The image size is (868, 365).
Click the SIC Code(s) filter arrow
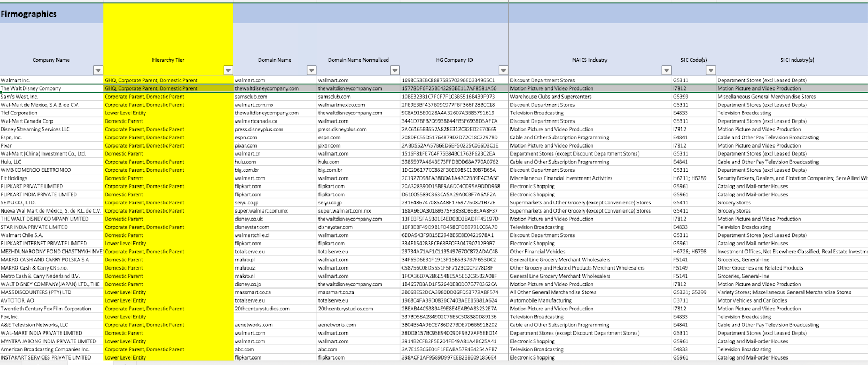(x=710, y=70)
